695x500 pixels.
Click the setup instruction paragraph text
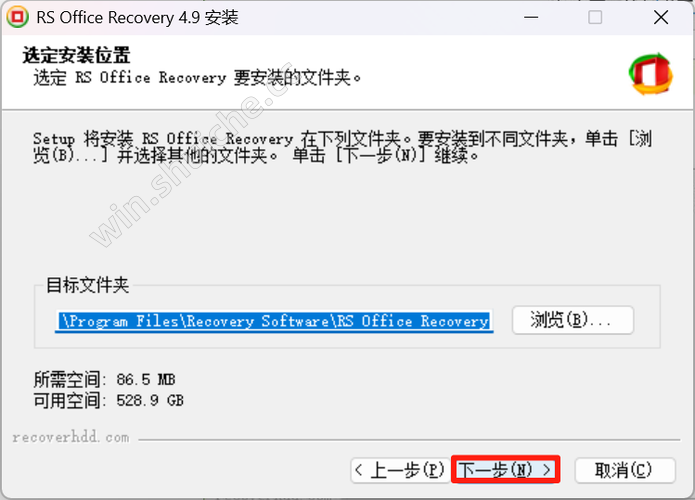click(342, 147)
